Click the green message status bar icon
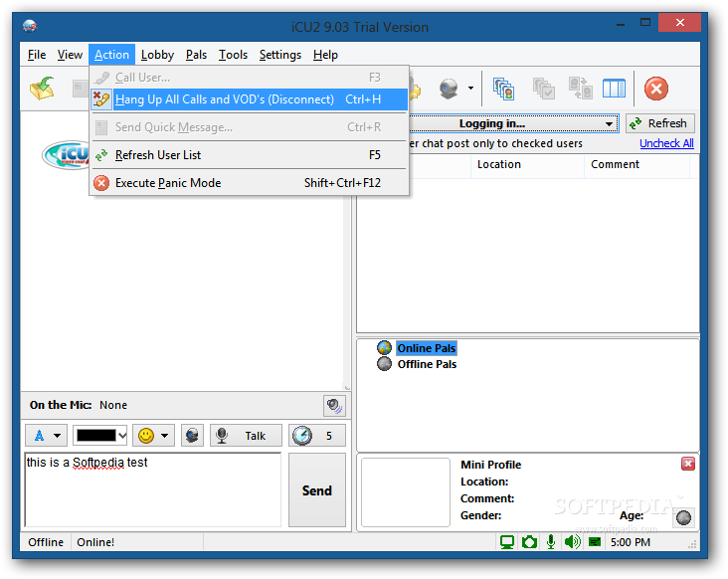This screenshot has width=728, height=579. pos(595,542)
